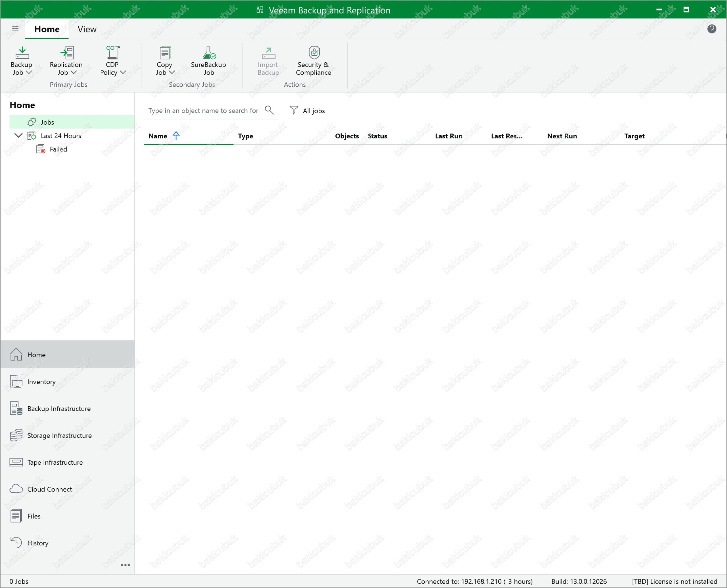Click the Replication Job ribbon icon
727x588 pixels.
(x=67, y=53)
